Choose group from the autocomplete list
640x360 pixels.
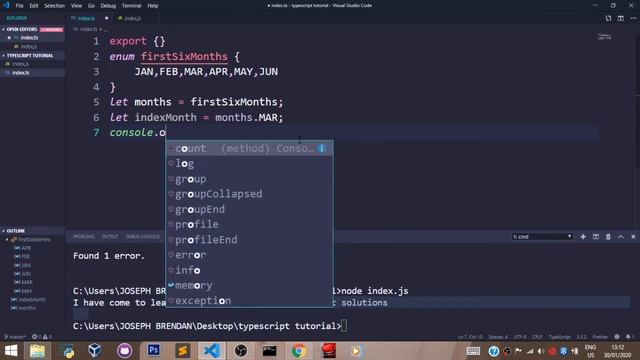pos(249,179)
